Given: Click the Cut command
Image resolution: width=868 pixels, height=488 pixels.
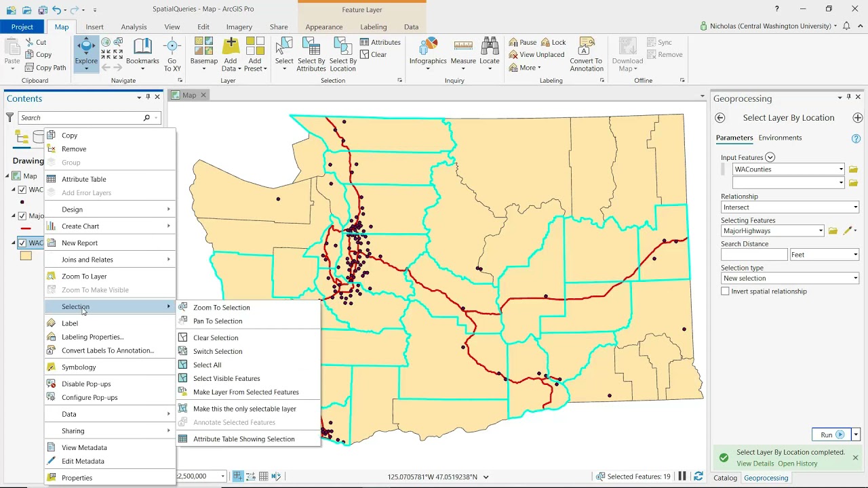Looking at the screenshot, I should 36,42.
